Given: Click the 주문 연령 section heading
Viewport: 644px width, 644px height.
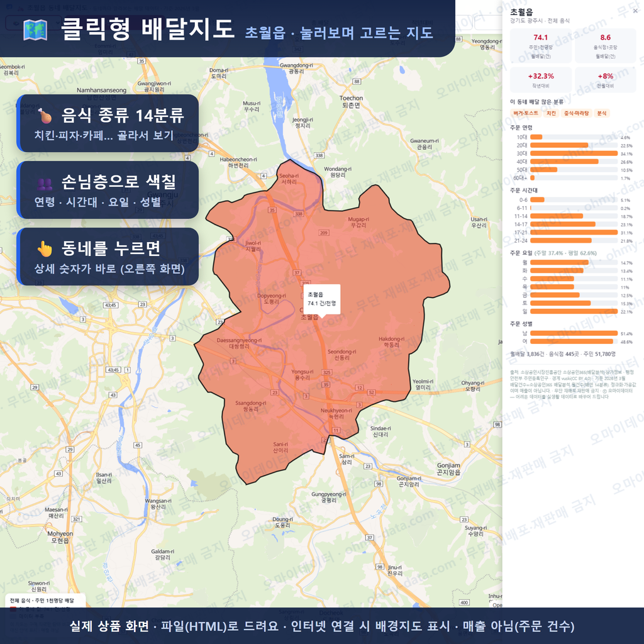Looking at the screenshot, I should pos(521,127).
